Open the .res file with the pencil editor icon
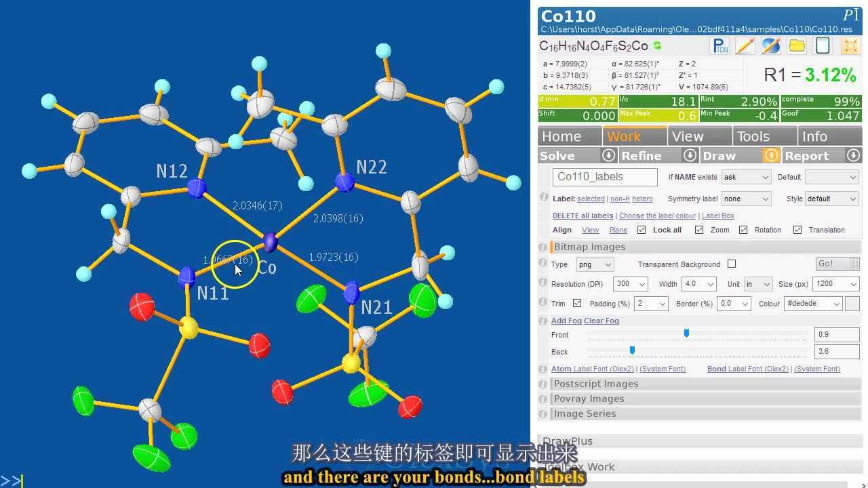Viewport: 868px width, 488px height. [x=744, y=45]
